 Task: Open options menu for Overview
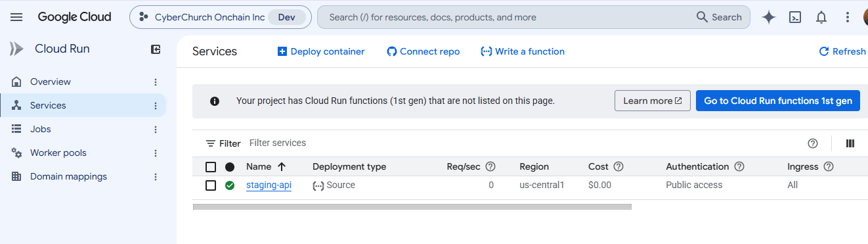156,82
